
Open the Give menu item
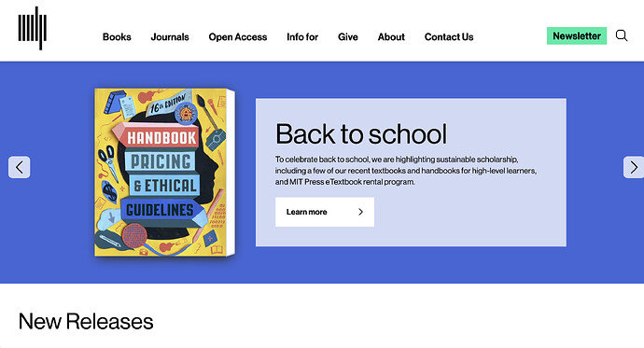[x=348, y=37]
